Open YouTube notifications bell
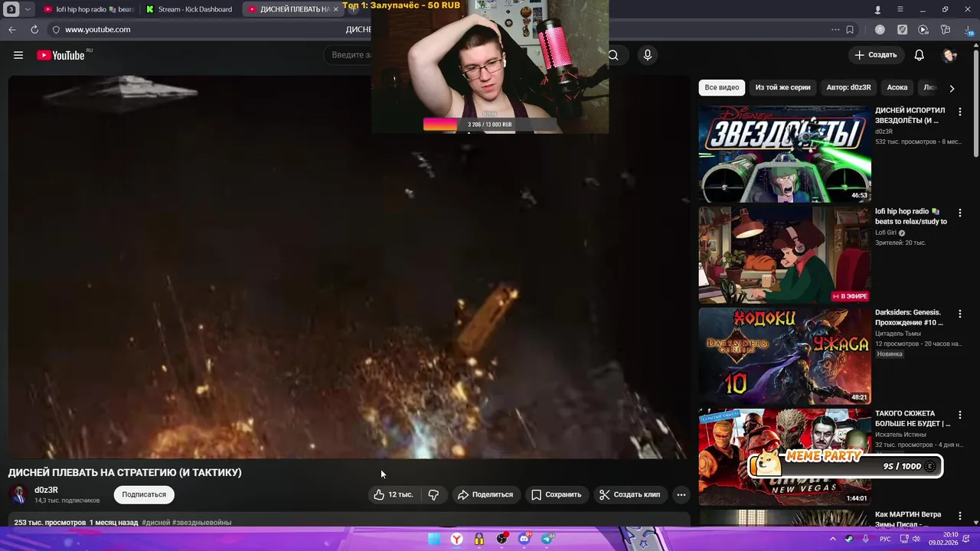Viewport: 980px width, 551px height. 920,55
